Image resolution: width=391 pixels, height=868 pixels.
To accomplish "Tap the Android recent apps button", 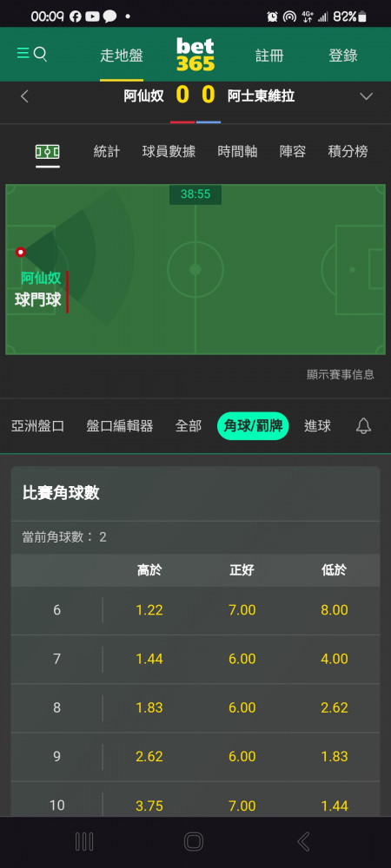I will (x=84, y=842).
